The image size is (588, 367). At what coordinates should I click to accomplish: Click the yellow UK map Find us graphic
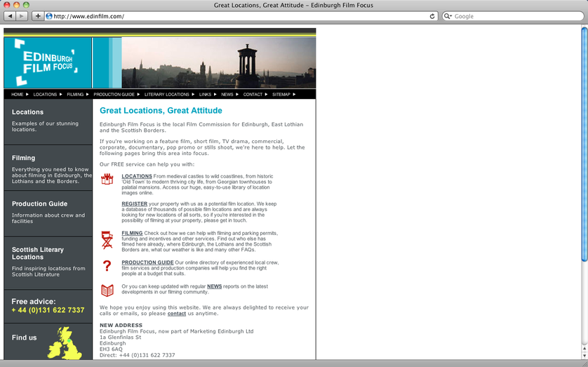point(65,342)
